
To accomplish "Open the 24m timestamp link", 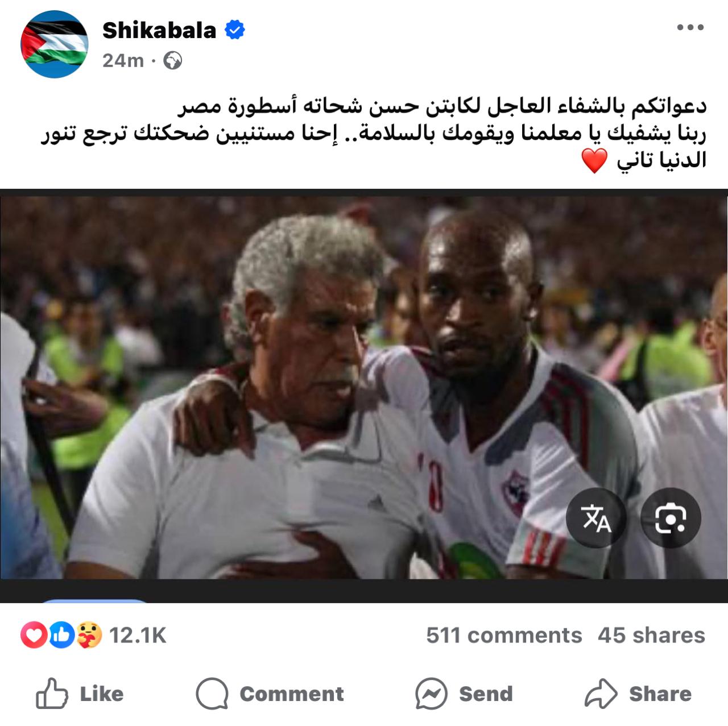I will coord(123,60).
